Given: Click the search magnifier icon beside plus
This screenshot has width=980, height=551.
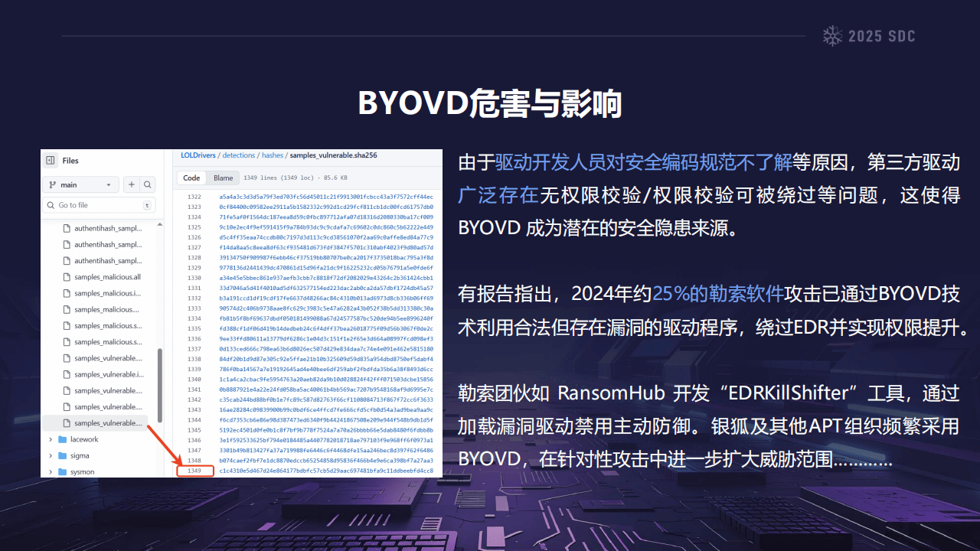Looking at the screenshot, I should (x=147, y=184).
